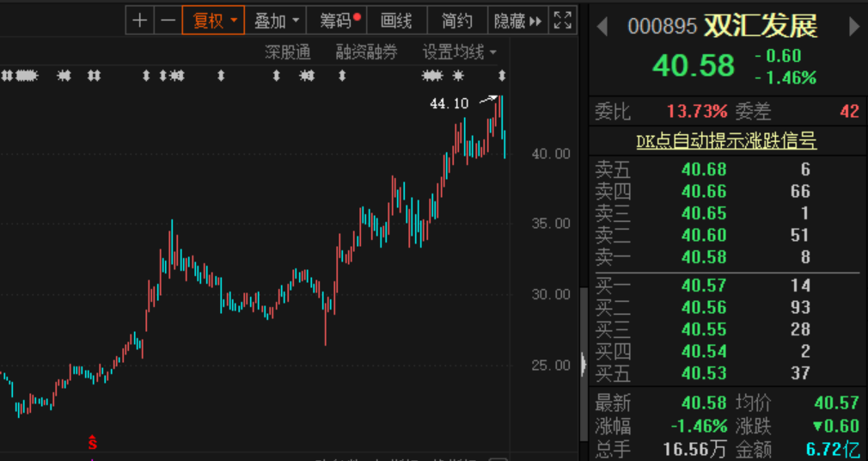868x461 pixels.
Task: Enter fullscreen chart view
Action: [x=562, y=21]
